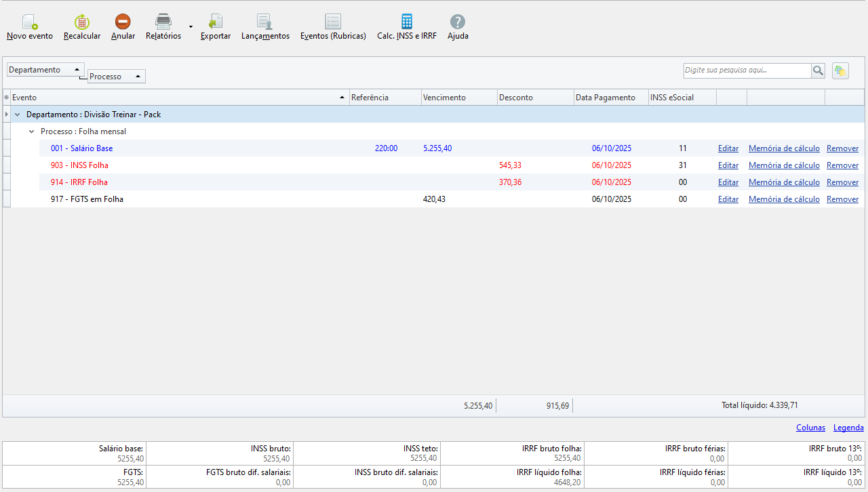Click the Novo evento toolbar icon

click(x=29, y=22)
